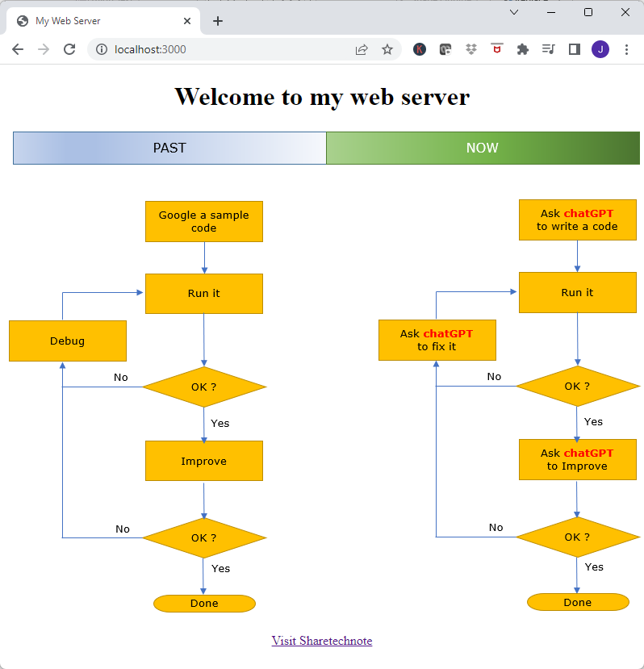Follow the Visit Sharetechnote link
This screenshot has height=669, width=644.
(322, 641)
